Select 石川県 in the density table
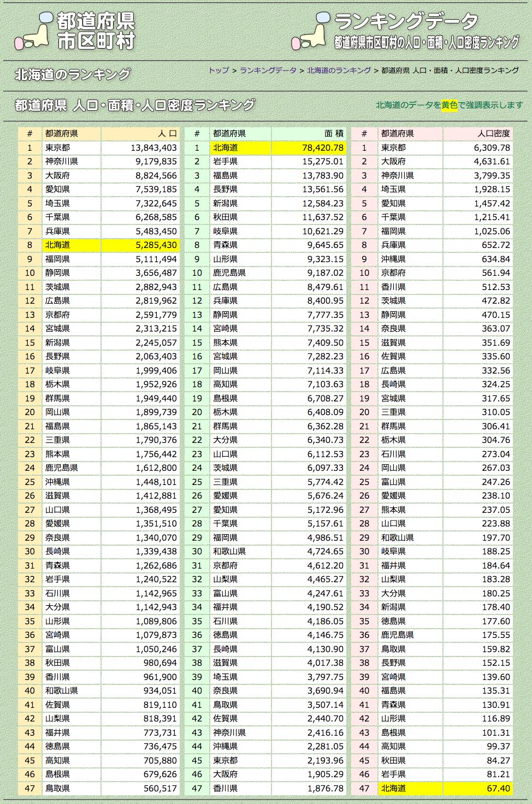This screenshot has height=804, width=532. (x=393, y=454)
